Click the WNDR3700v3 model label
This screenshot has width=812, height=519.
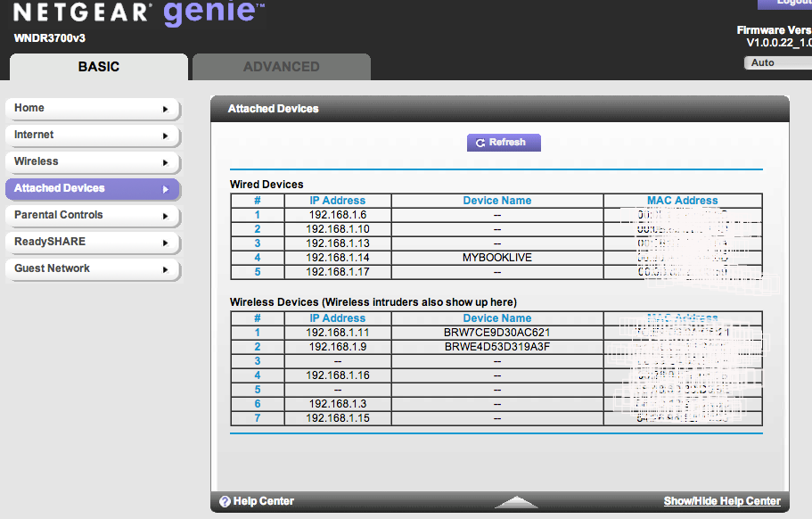pyautogui.click(x=50, y=38)
